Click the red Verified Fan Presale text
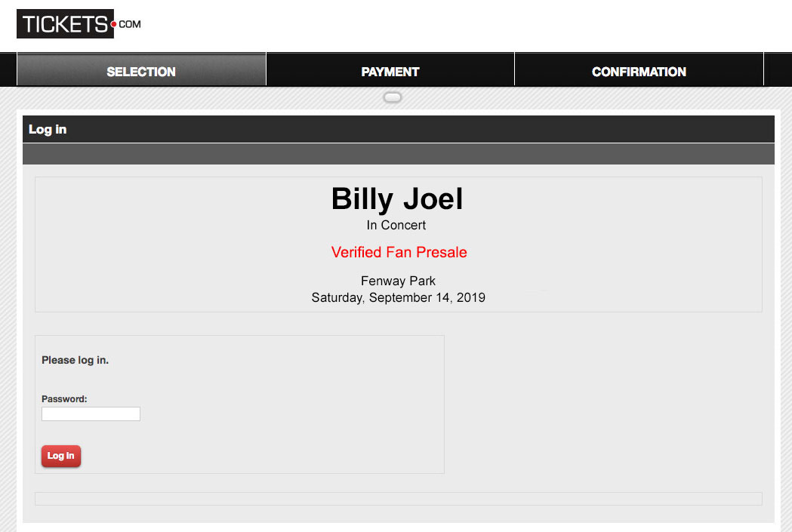The width and height of the screenshot is (792, 532). 399,252
